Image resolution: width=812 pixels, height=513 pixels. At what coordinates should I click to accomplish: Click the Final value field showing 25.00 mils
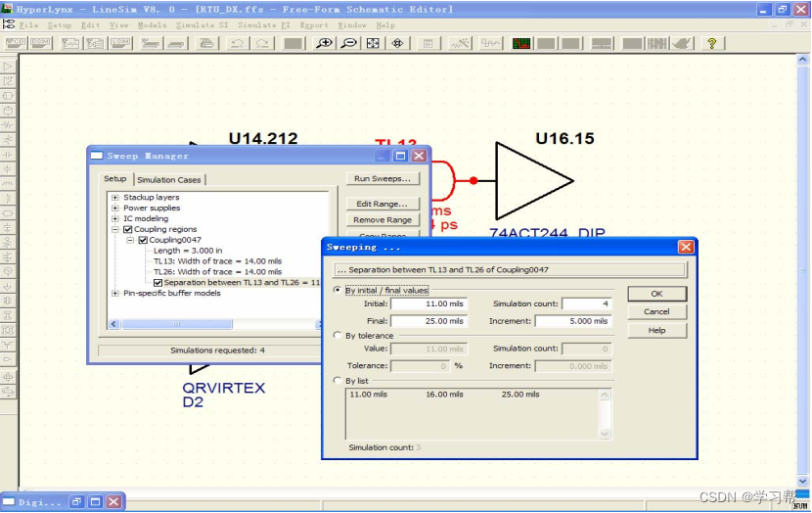coord(429,321)
